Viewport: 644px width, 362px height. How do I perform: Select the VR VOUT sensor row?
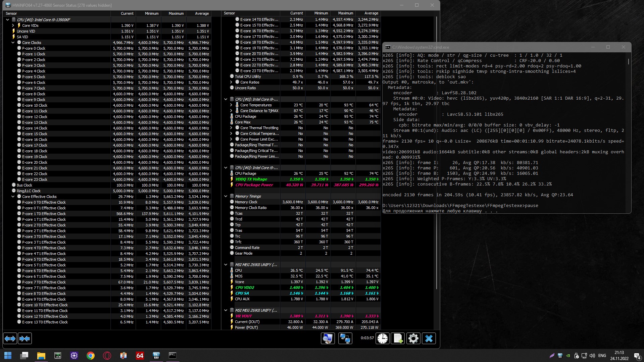coord(305,316)
